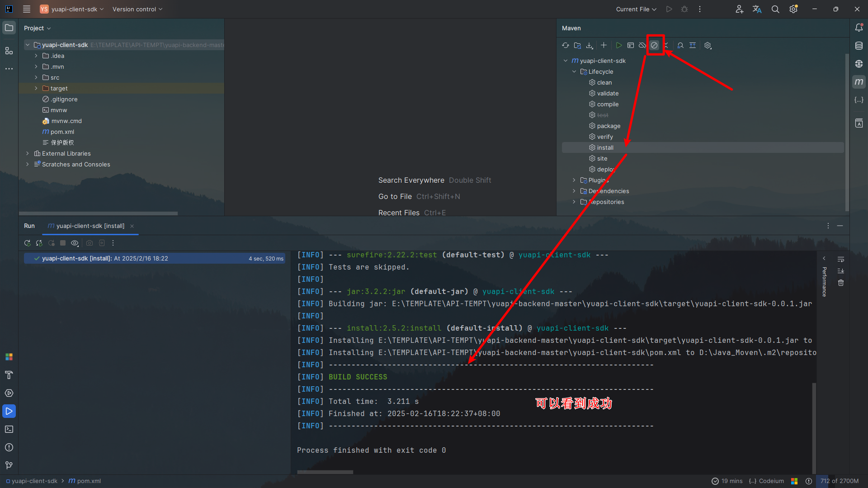Open the Problems tool window

tap(9, 447)
